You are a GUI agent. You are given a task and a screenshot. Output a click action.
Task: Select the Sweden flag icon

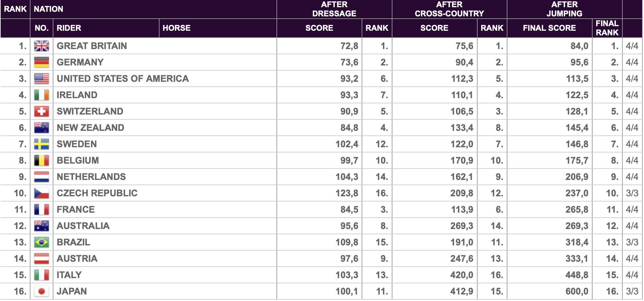click(42, 144)
